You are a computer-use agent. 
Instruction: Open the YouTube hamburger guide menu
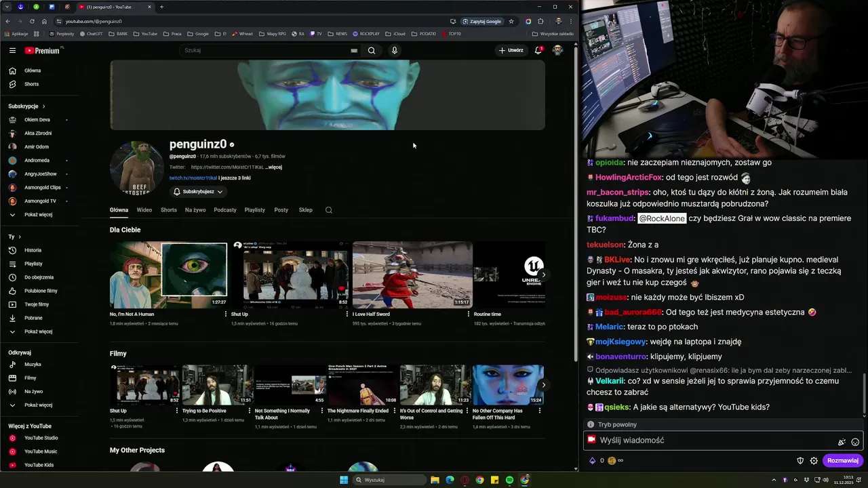[x=12, y=50]
